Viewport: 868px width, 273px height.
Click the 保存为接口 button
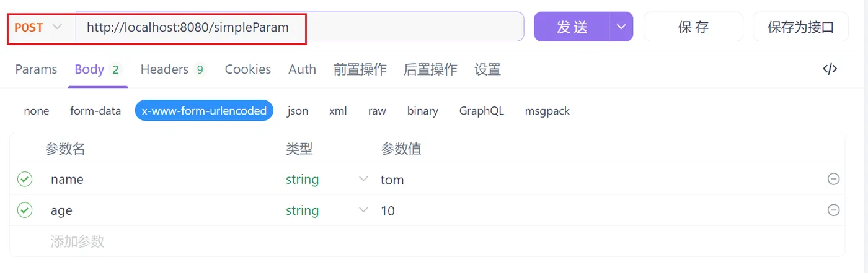click(800, 27)
